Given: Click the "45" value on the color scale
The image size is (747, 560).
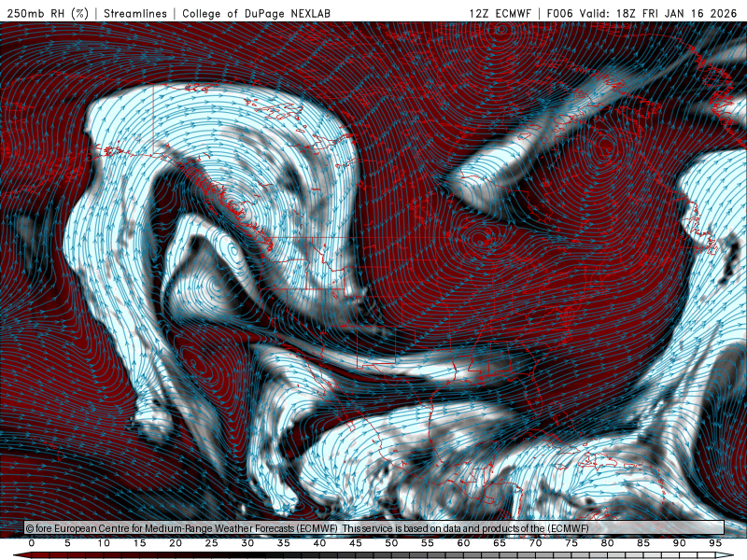Looking at the screenshot, I should coord(355,543).
